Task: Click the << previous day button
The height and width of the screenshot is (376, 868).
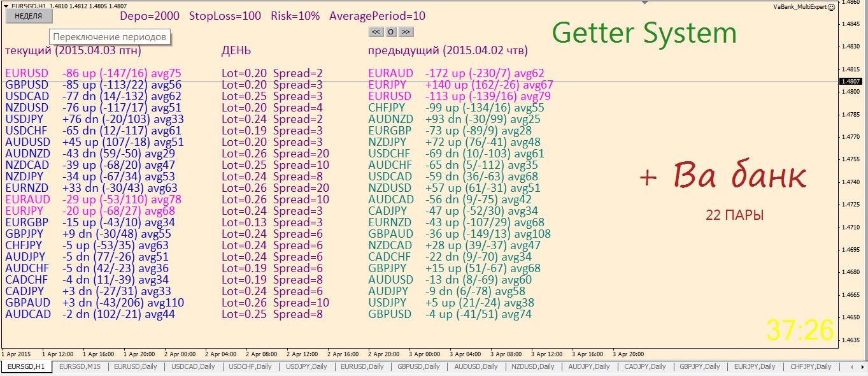Action: coord(376,31)
